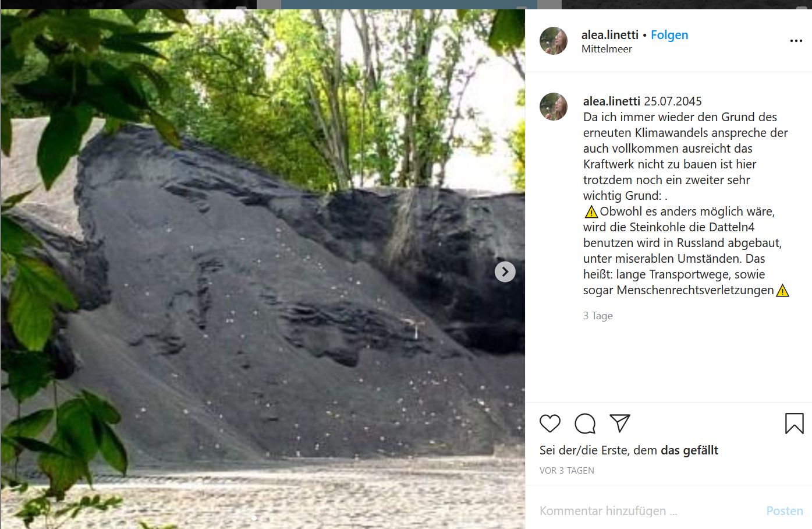Go to next photo with arrow
812x529 pixels.
pyautogui.click(x=505, y=271)
